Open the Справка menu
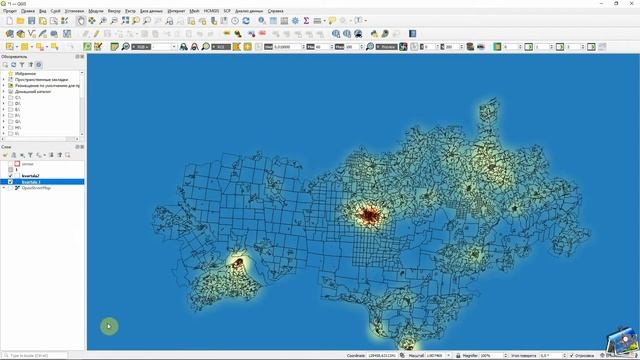This screenshot has height=360, width=640. point(276,11)
